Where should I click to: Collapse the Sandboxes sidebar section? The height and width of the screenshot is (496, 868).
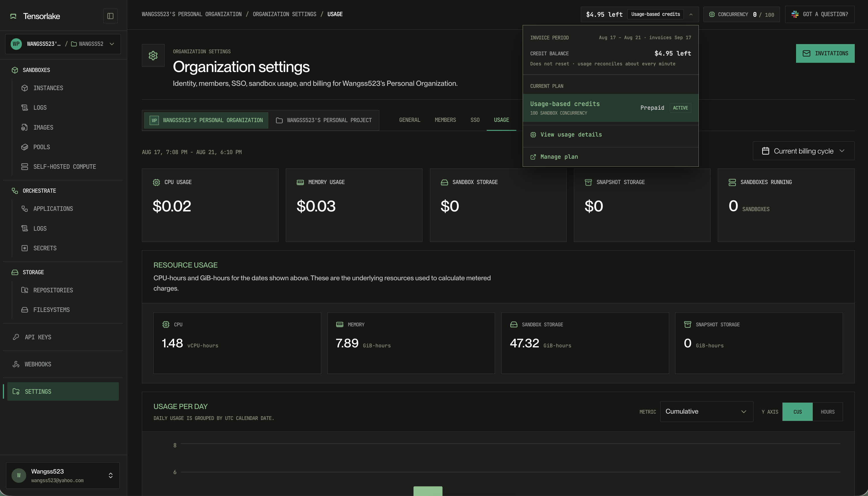click(36, 70)
